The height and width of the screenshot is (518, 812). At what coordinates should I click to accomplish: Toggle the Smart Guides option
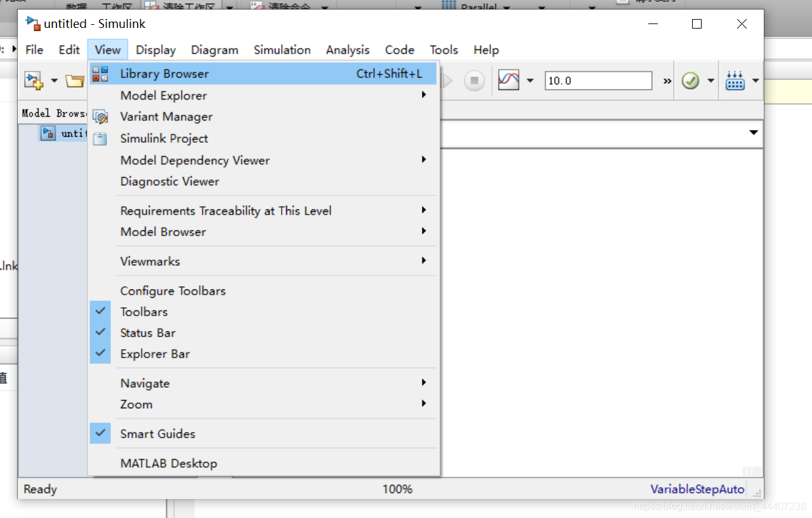click(263, 434)
